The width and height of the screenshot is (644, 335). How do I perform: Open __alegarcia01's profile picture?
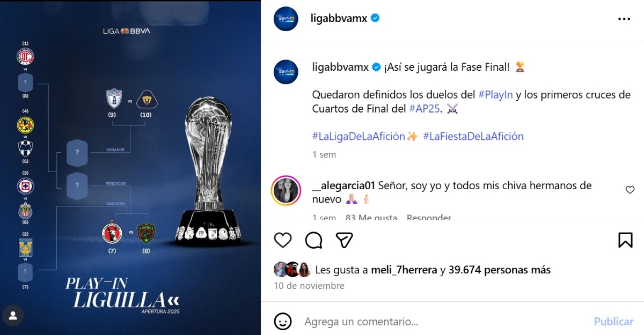click(x=286, y=190)
